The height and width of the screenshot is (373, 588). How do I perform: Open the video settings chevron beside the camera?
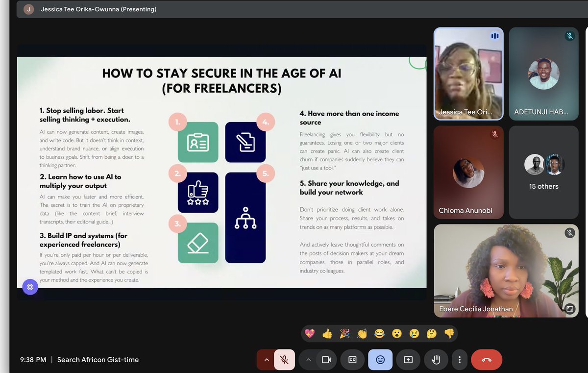308,359
